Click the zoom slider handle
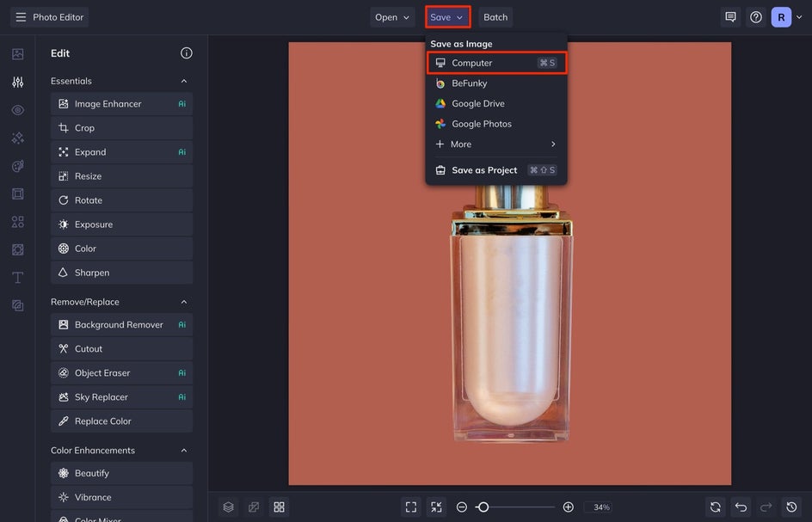812x522 pixels. coord(483,507)
